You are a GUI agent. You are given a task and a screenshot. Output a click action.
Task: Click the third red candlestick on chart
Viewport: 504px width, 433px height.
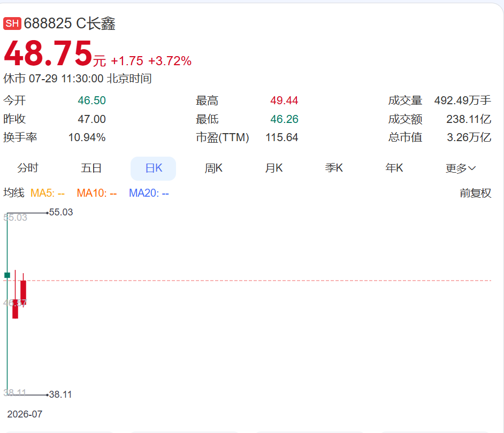[x=23, y=290]
